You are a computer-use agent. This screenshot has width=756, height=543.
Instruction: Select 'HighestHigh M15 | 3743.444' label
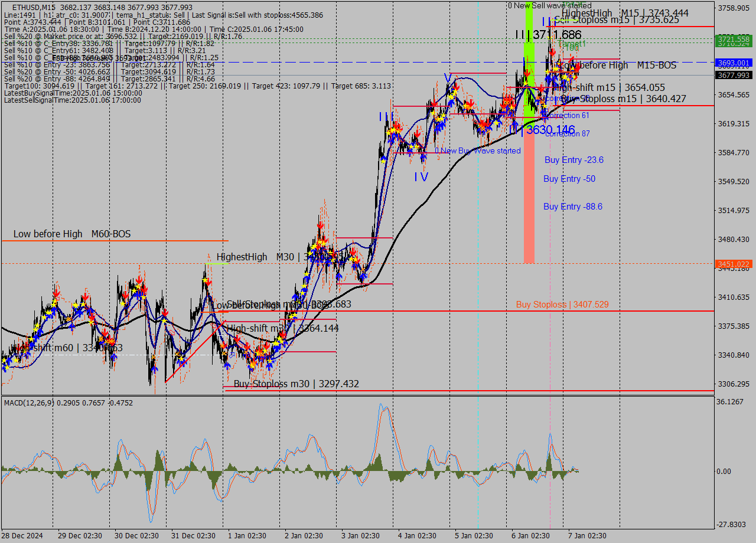pos(625,12)
